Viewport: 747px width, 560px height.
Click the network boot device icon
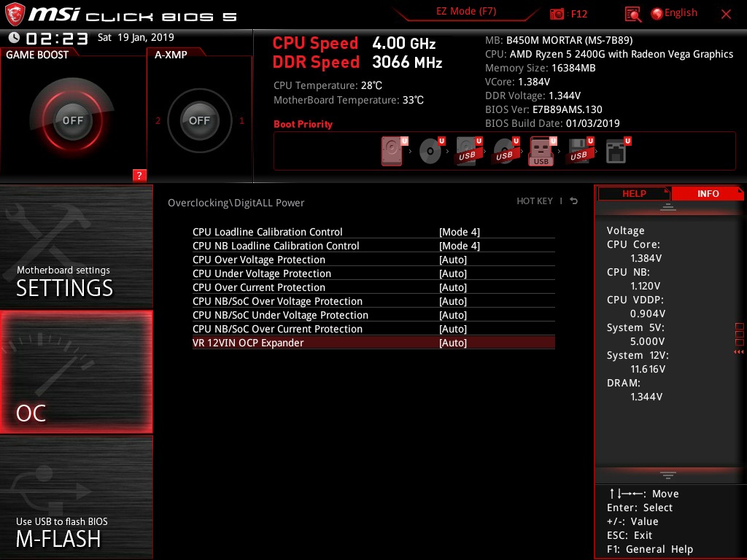pos(616,151)
